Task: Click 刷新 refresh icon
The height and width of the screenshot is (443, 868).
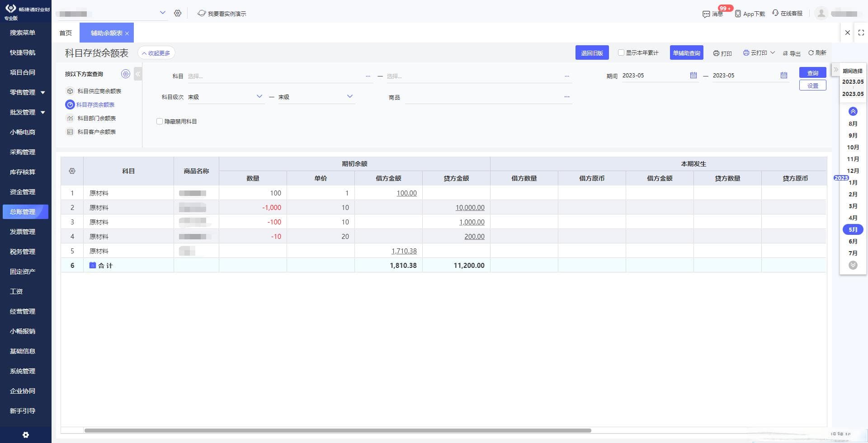Action: 811,53
